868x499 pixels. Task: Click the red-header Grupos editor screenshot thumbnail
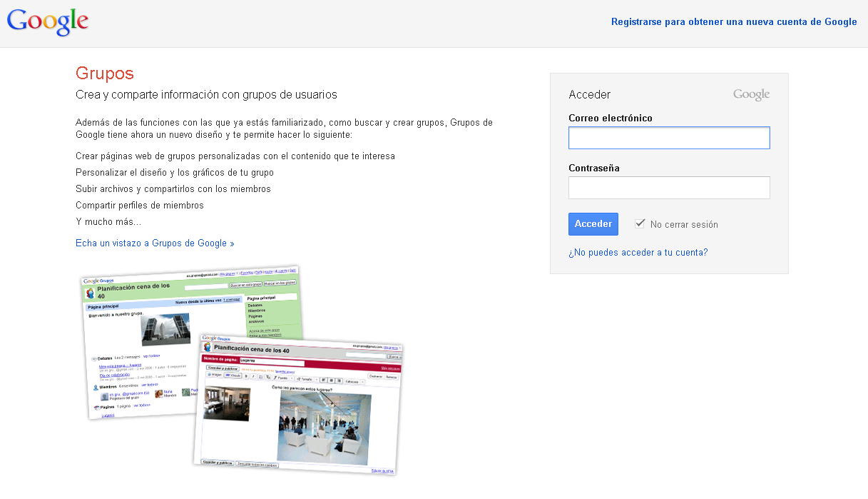pos(300,403)
